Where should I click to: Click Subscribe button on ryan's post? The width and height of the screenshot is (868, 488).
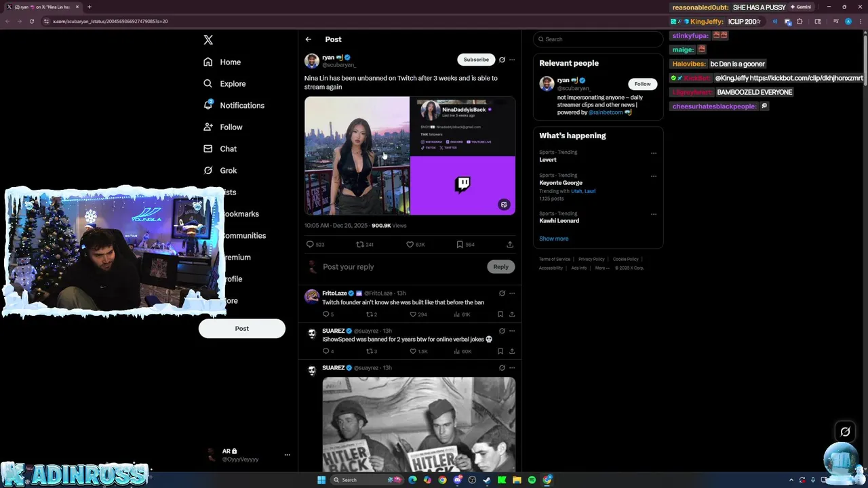tap(476, 60)
